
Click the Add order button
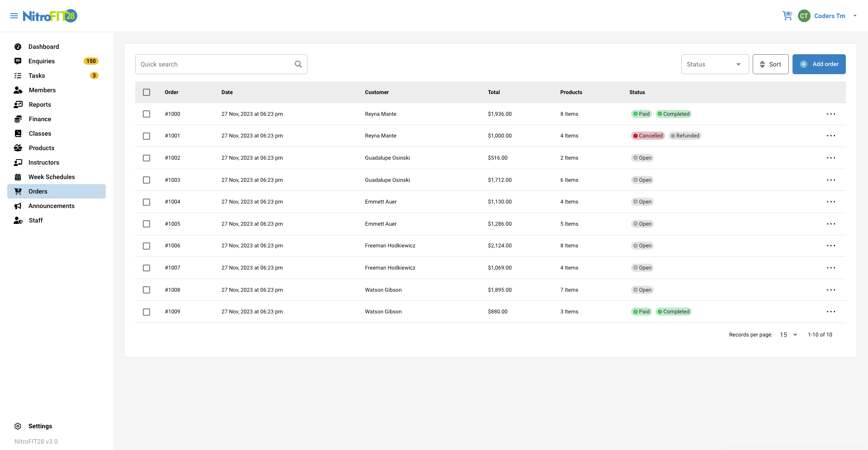click(x=819, y=64)
